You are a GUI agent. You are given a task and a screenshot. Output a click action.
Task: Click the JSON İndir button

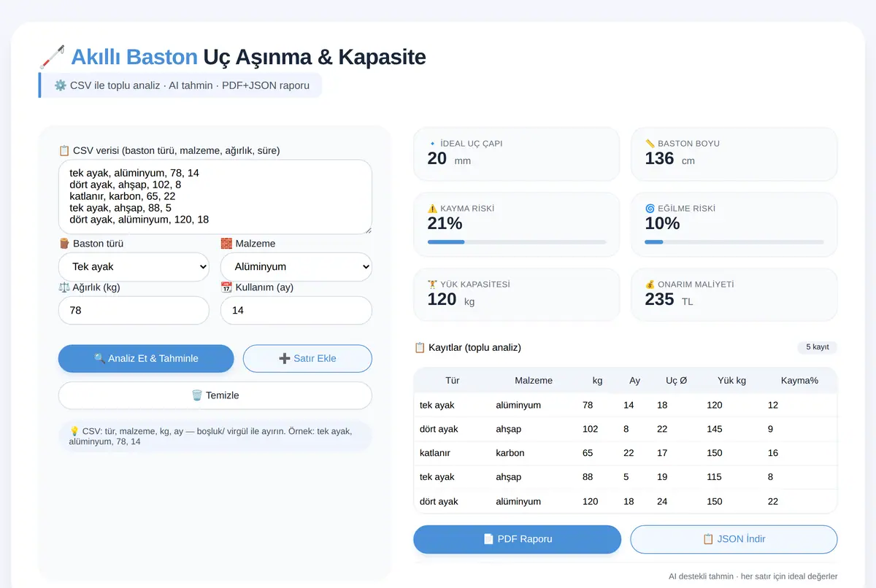(734, 539)
